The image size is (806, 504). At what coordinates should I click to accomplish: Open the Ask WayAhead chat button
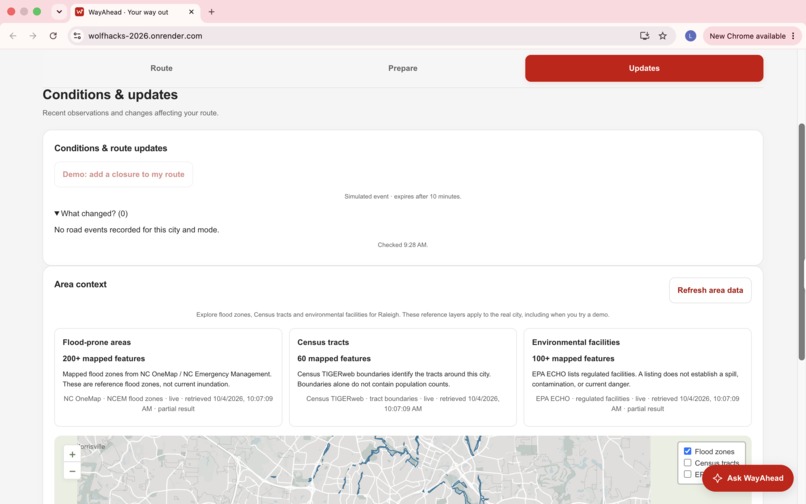tap(748, 478)
